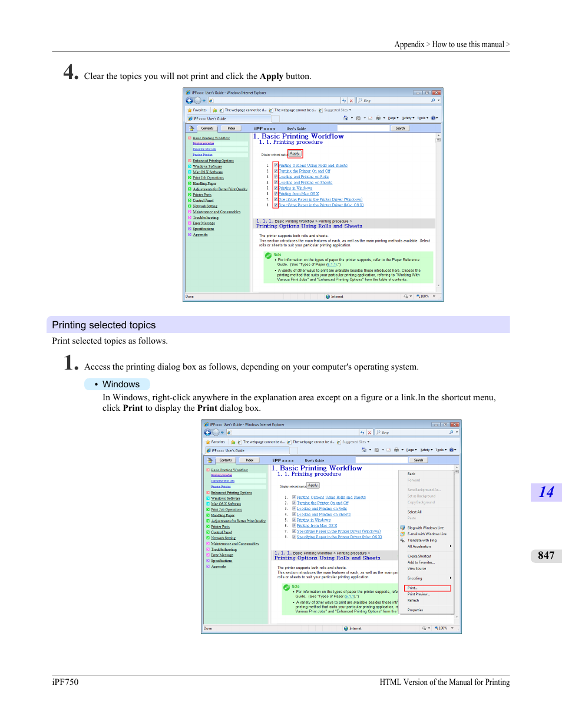Click the Search button in upper browser
Viewport: 562px width, 728px height.
pyautogui.click(x=401, y=128)
